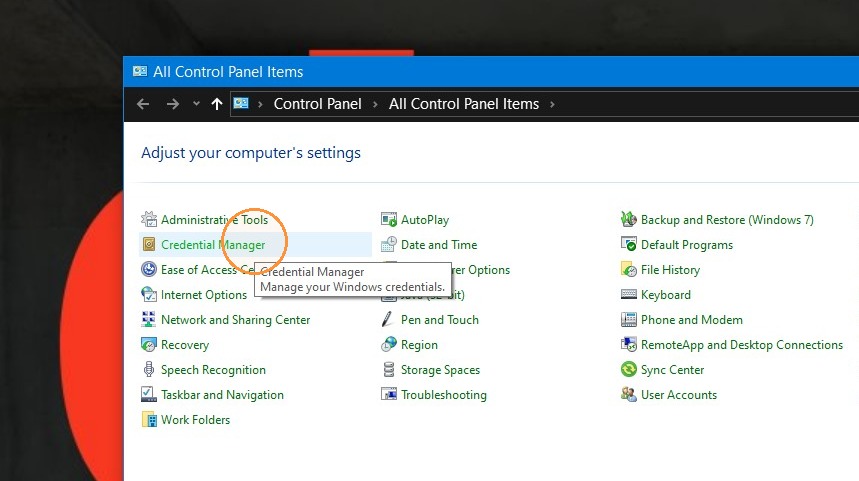Open the Administrative Tools icon

pos(148,220)
